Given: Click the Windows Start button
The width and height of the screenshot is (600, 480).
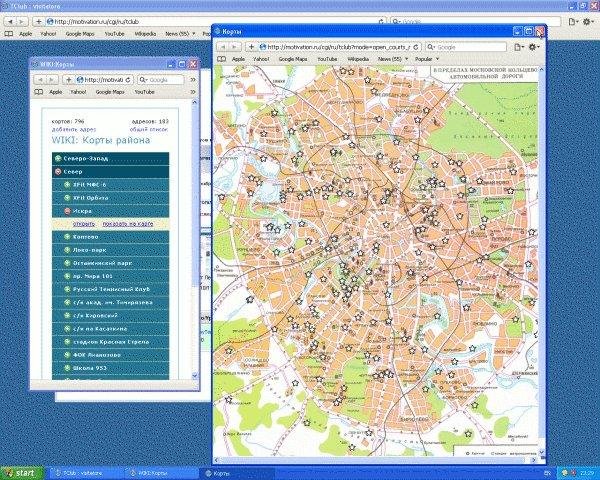Looking at the screenshot, I should tap(20, 472).
